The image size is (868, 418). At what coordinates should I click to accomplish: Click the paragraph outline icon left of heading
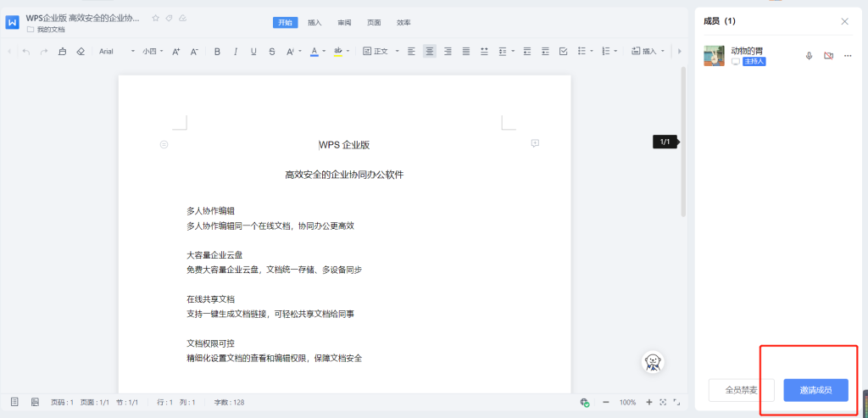coord(164,144)
